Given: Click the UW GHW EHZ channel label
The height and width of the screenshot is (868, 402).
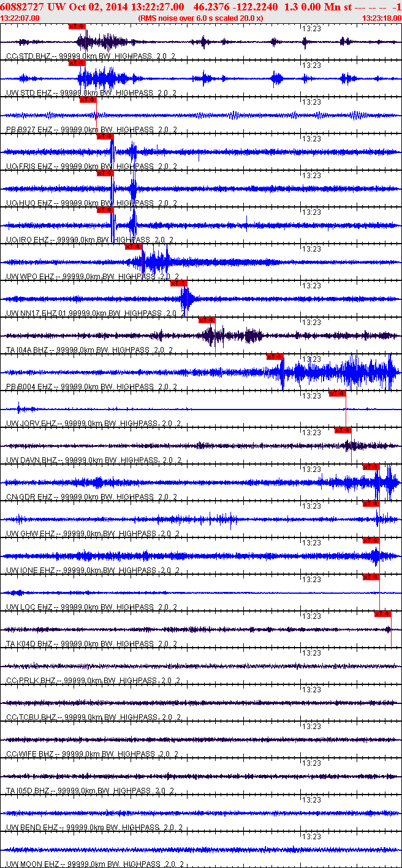Looking at the screenshot, I should click(x=92, y=534).
